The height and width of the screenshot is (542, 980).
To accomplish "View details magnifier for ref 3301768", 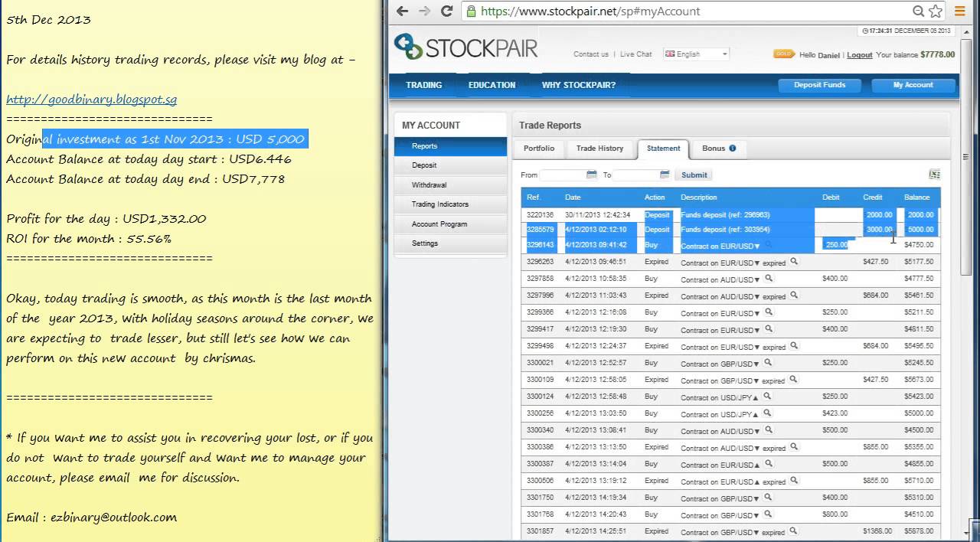I will pyautogui.click(x=768, y=514).
